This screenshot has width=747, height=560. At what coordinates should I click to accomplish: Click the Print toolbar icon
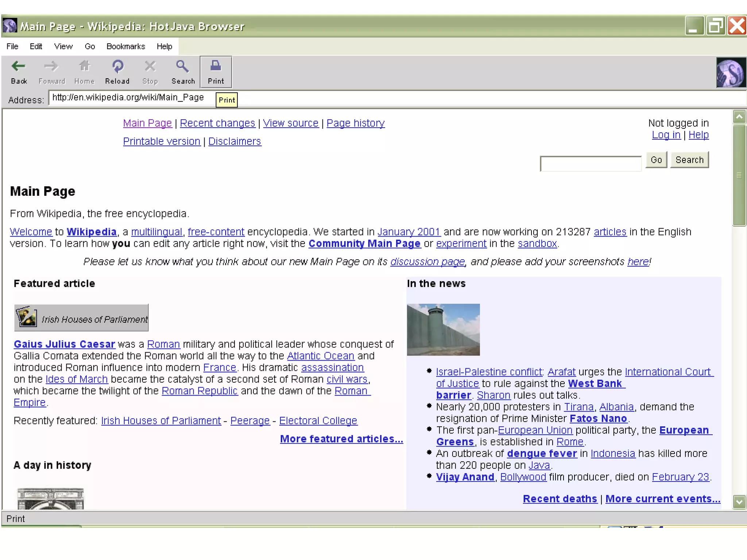pos(216,66)
